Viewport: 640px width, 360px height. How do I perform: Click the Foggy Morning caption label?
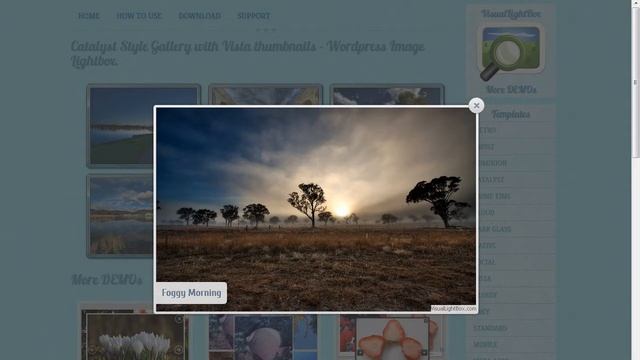click(191, 293)
